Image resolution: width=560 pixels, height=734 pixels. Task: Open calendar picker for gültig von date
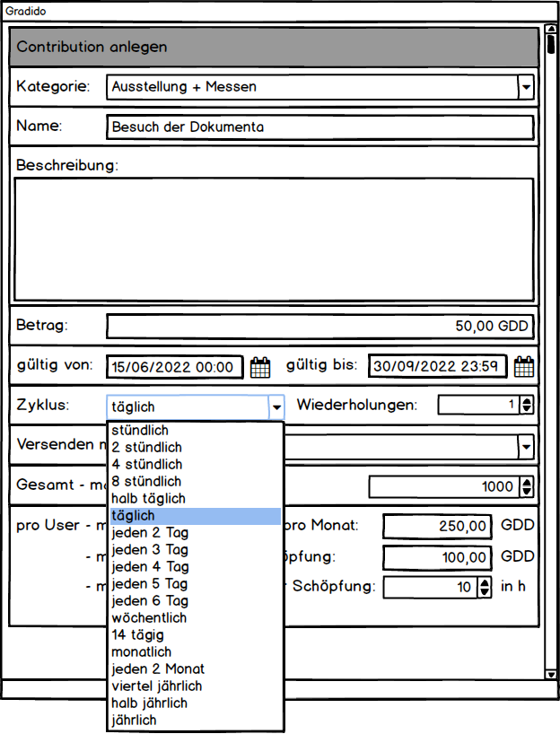(259, 367)
